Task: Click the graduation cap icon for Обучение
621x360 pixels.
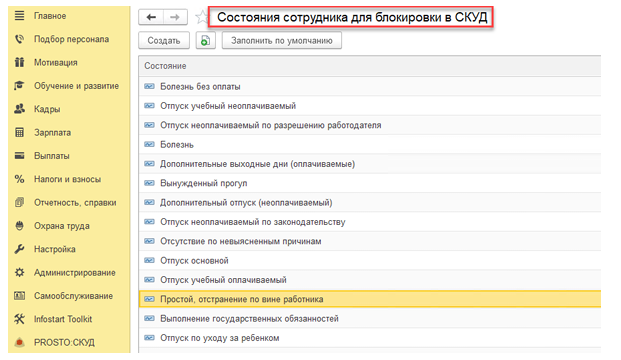Action: 19,86
